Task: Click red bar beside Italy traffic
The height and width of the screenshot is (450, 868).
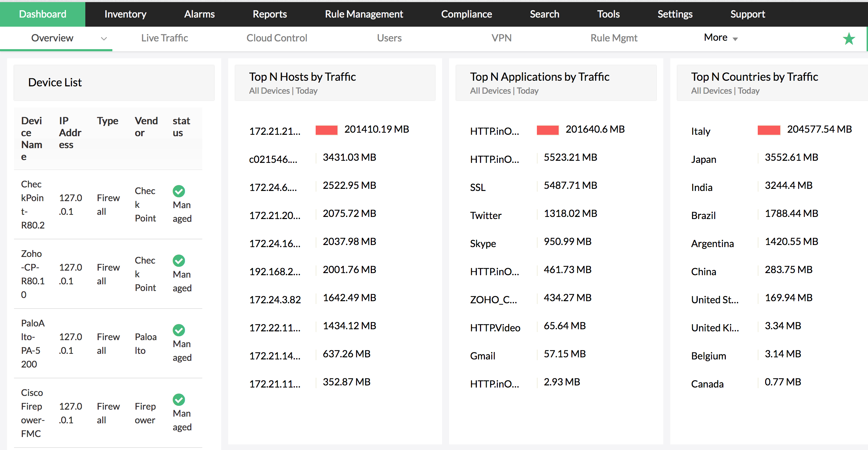Action: (x=769, y=130)
